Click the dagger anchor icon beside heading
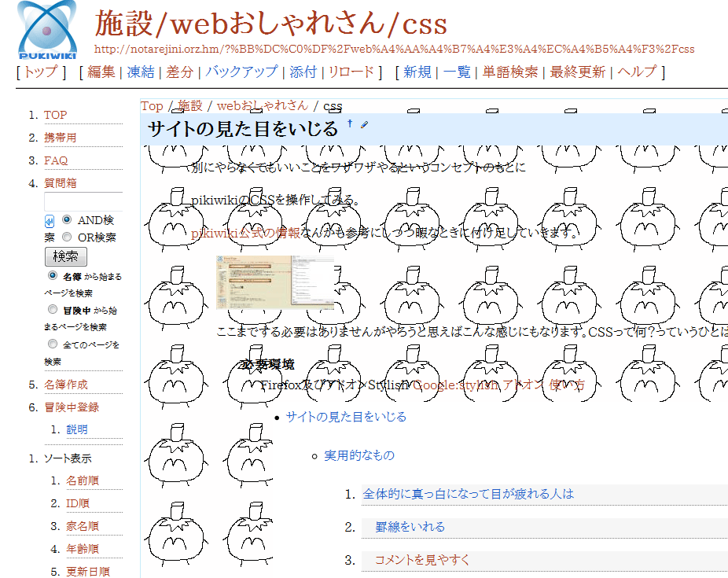The image size is (728, 578). coord(350,123)
